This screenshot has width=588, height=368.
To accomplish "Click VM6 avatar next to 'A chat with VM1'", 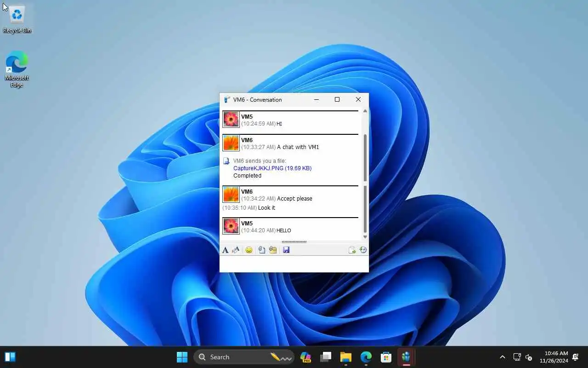I will pyautogui.click(x=231, y=143).
